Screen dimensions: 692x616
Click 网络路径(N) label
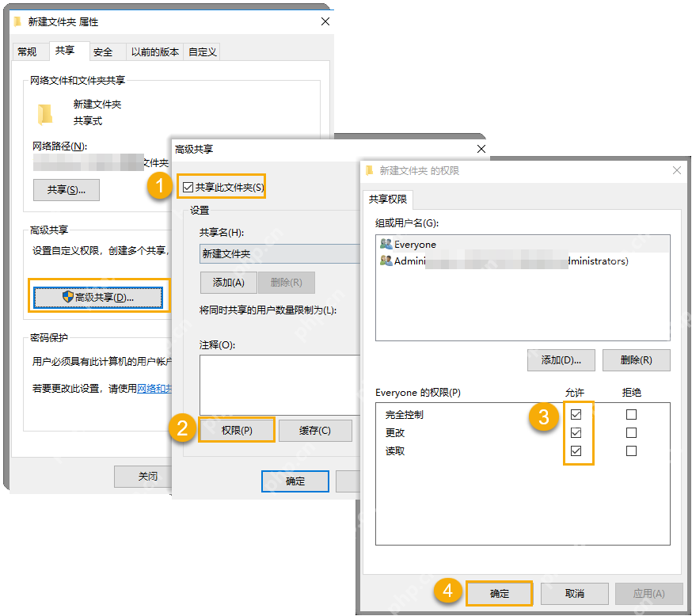pyautogui.click(x=59, y=146)
